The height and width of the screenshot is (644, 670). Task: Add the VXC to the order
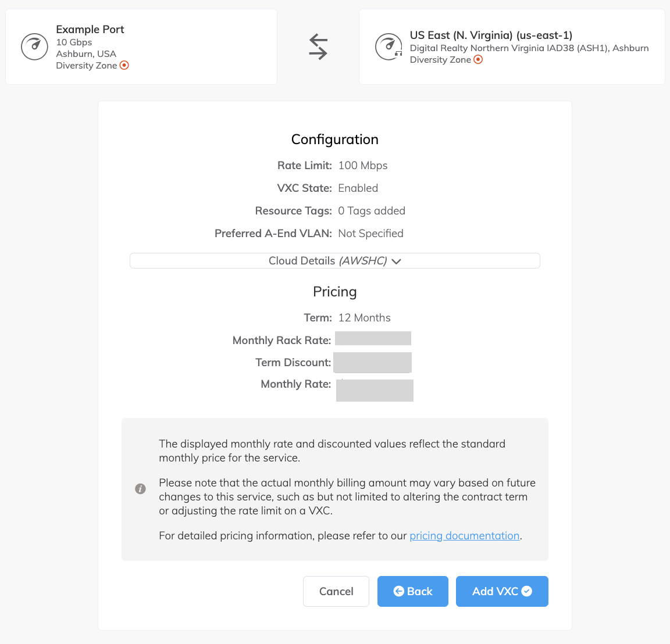(502, 591)
